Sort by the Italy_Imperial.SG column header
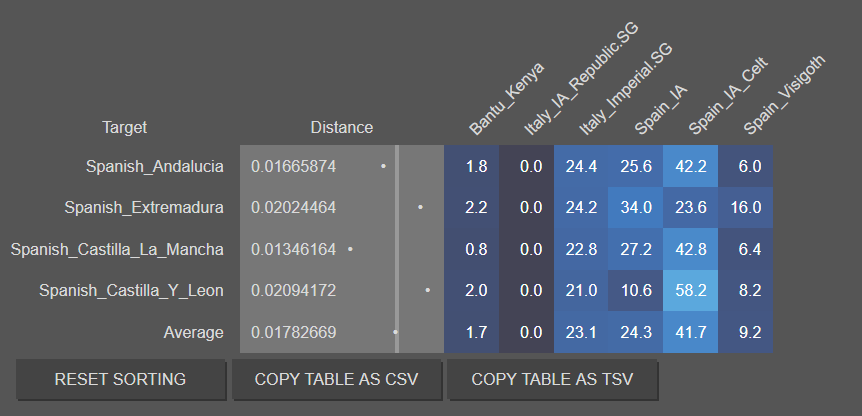 (x=626, y=90)
